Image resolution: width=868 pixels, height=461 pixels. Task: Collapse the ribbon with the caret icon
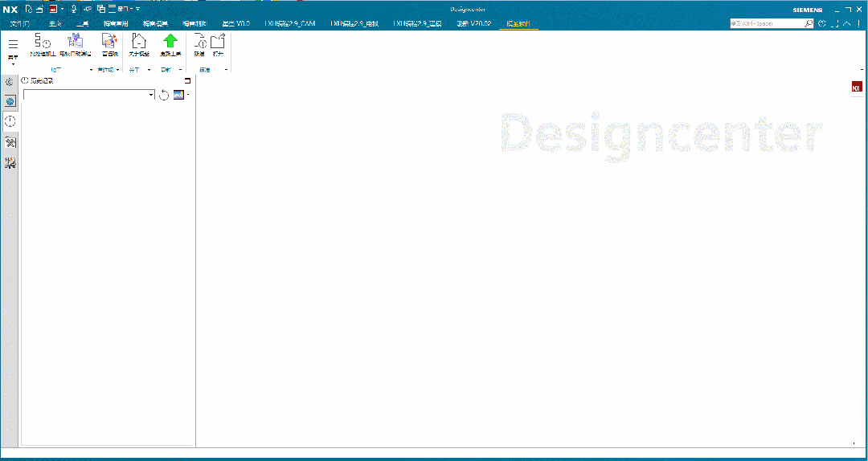pos(848,24)
